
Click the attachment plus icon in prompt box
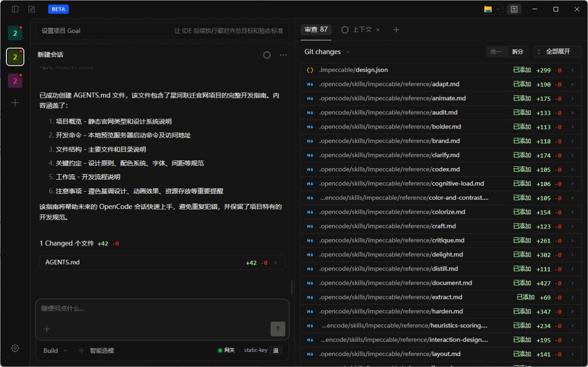pos(46,329)
